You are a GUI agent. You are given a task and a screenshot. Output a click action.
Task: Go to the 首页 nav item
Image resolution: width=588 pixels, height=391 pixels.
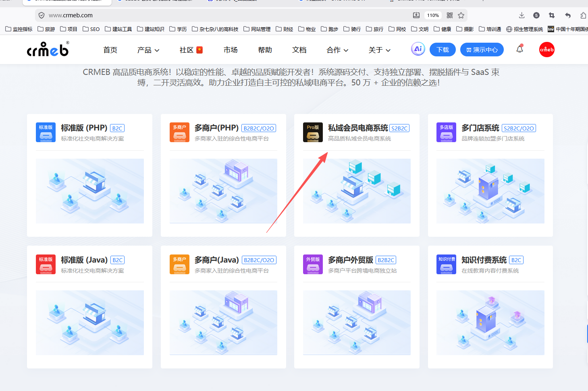click(x=110, y=50)
